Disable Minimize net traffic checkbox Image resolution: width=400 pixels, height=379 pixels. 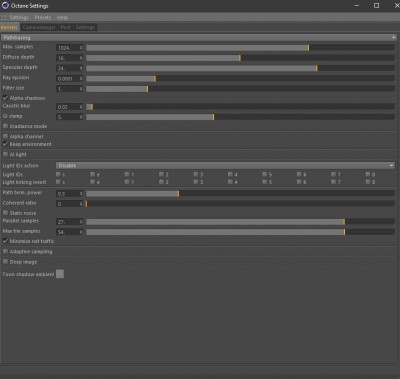tap(5, 241)
